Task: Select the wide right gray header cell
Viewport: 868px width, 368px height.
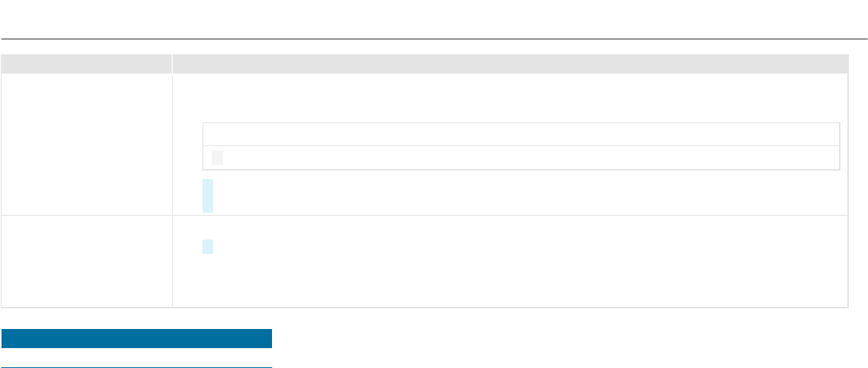Action: 510,64
